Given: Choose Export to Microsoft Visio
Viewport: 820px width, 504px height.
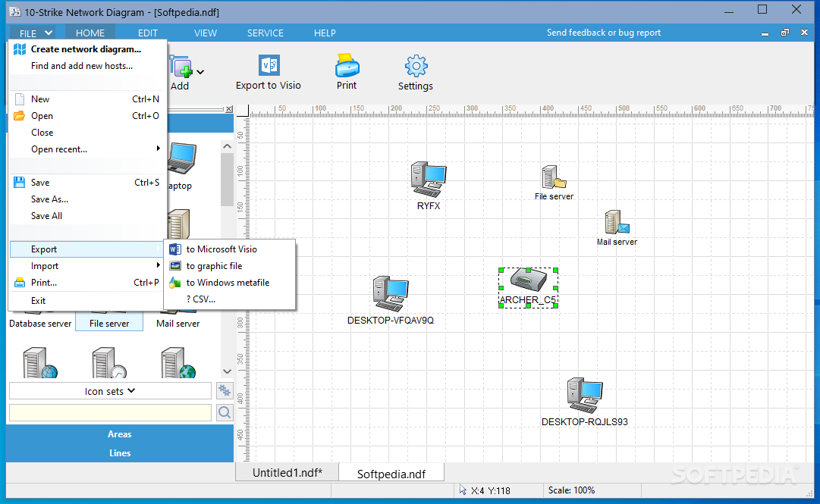Looking at the screenshot, I should coord(230,249).
